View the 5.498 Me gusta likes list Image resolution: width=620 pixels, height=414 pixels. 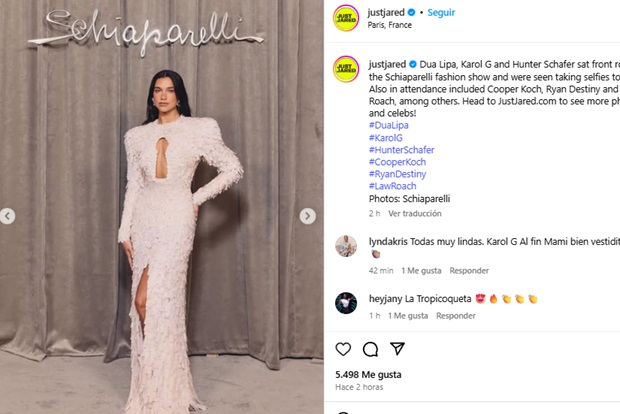[x=368, y=374]
